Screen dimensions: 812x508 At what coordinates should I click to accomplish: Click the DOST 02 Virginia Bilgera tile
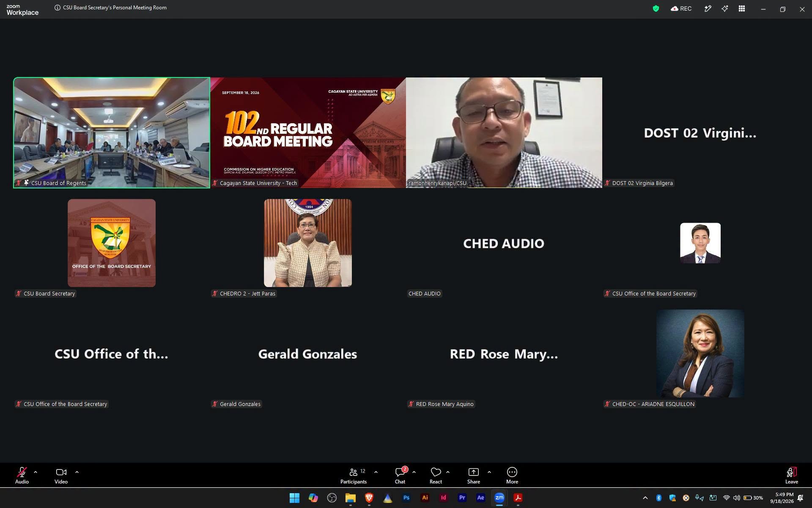(x=700, y=133)
